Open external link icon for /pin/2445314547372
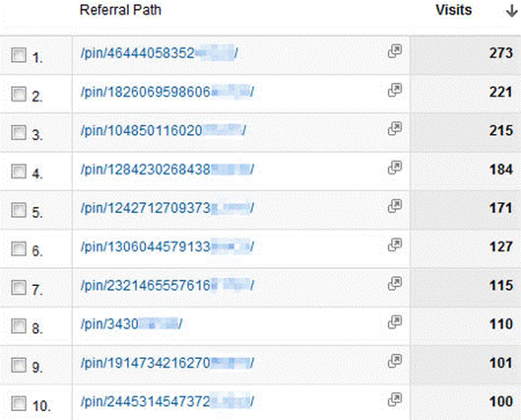Screen dimensions: 521x420 point(395,399)
